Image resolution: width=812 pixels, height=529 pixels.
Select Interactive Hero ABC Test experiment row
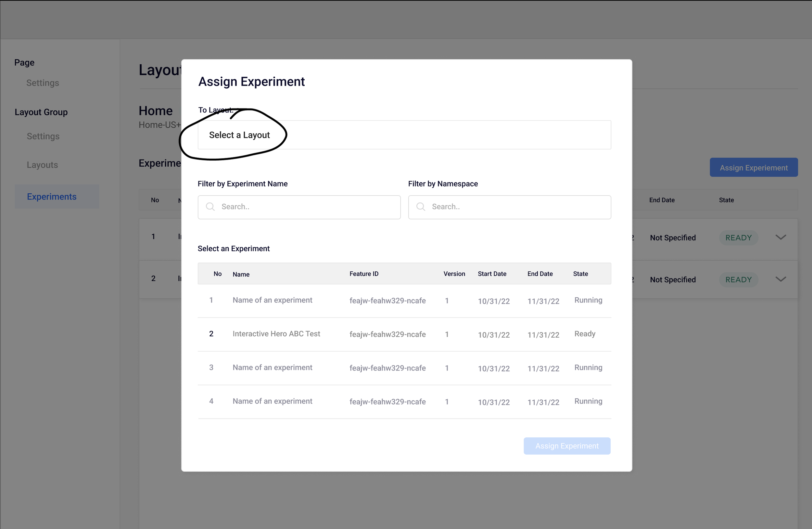[276, 334]
